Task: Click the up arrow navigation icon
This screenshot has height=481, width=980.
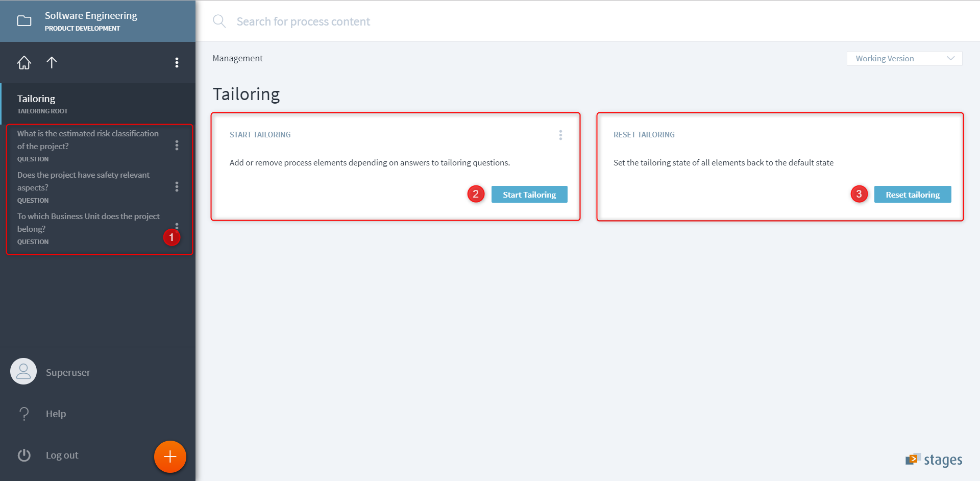Action: coord(52,63)
